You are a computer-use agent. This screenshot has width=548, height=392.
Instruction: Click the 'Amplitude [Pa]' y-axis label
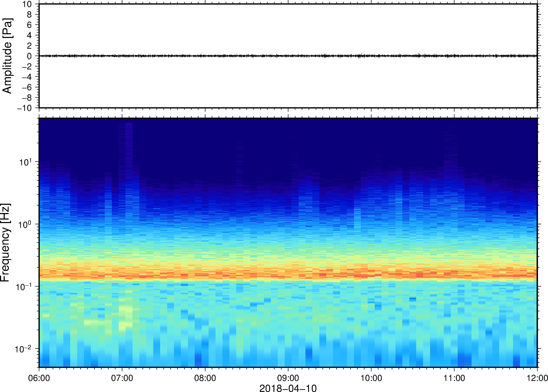coord(7,56)
